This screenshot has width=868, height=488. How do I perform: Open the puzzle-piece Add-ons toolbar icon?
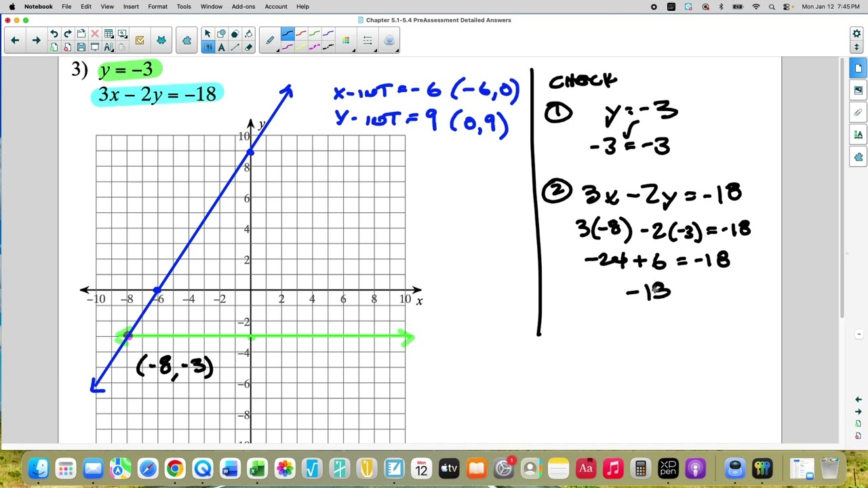click(187, 41)
